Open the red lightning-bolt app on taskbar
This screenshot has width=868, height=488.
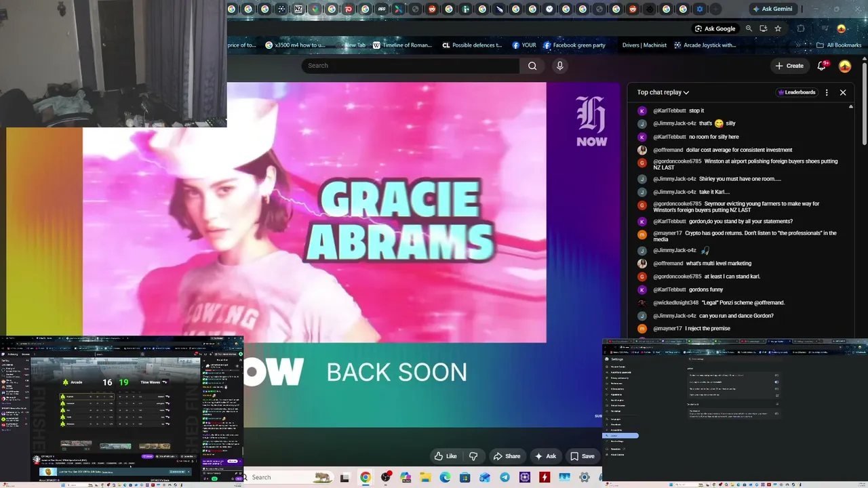[x=545, y=478]
